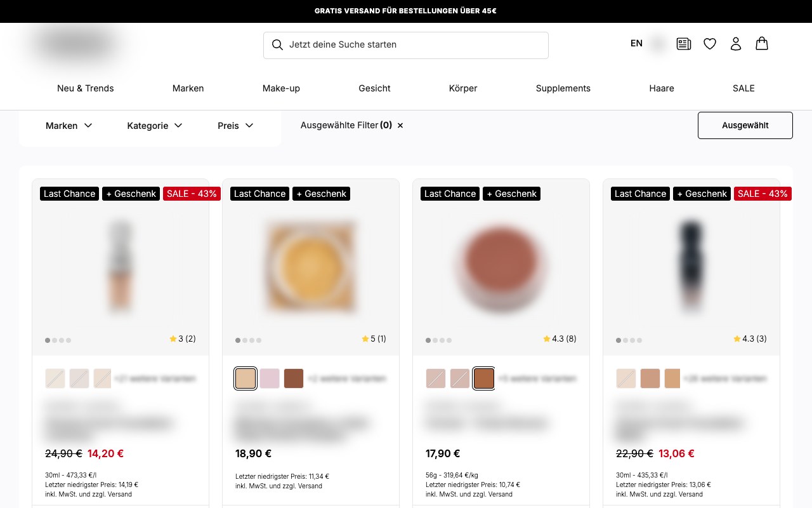812x508 pixels.
Task: Open the user account icon
Action: [736, 44]
